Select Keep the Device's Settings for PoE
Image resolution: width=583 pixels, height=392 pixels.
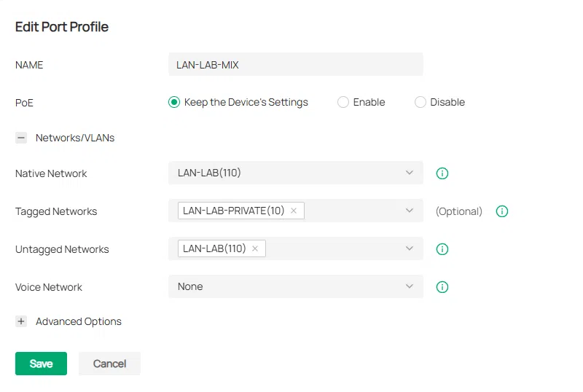174,103
